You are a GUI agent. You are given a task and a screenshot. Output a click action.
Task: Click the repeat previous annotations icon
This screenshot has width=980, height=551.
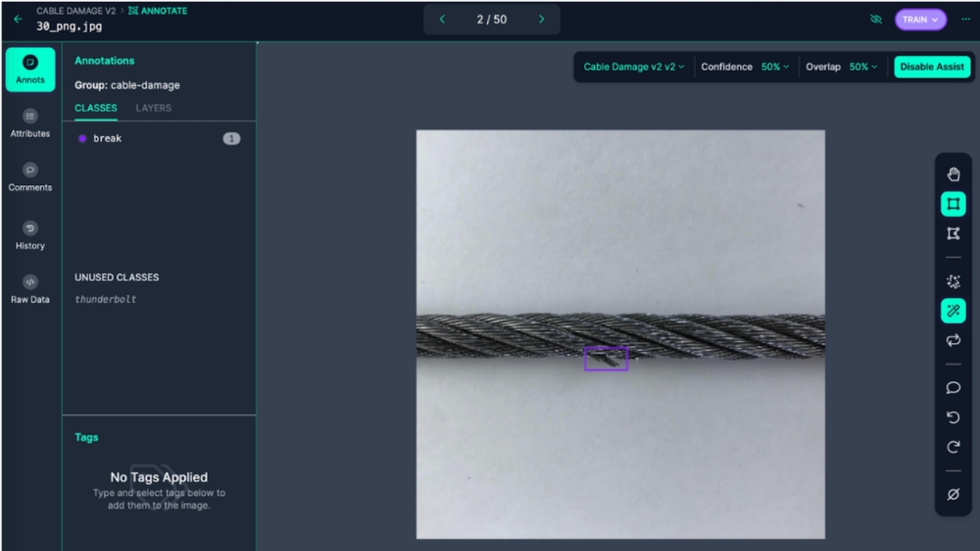(953, 341)
